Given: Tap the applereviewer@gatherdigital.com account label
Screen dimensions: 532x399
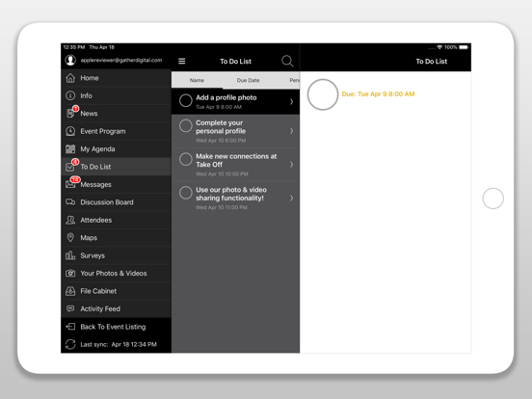Looking at the screenshot, I should point(121,60).
